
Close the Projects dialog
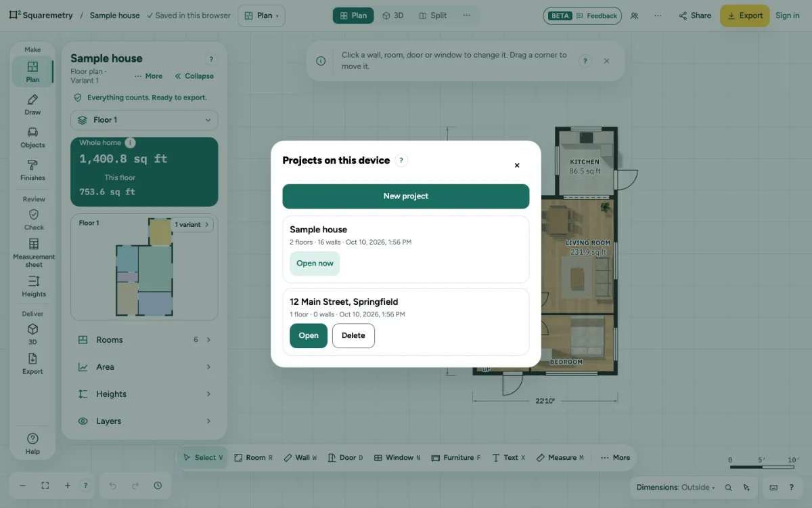(x=517, y=165)
